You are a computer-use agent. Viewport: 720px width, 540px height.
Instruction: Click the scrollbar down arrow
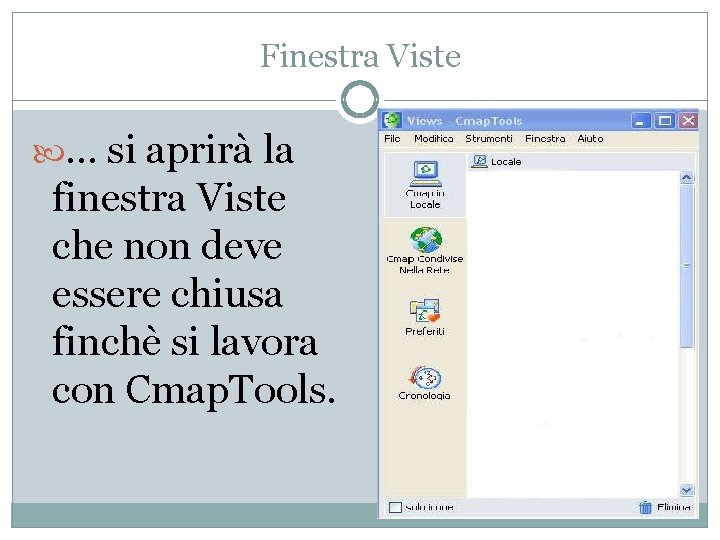click(686, 490)
